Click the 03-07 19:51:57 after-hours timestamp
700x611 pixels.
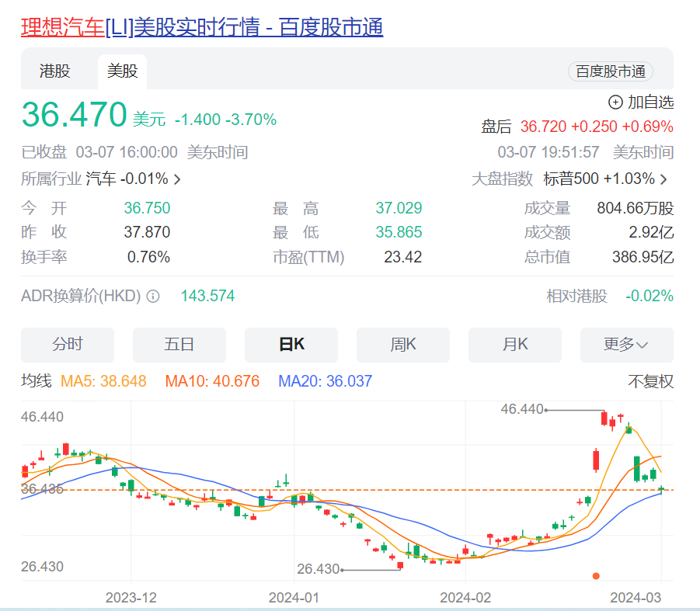click(x=549, y=152)
